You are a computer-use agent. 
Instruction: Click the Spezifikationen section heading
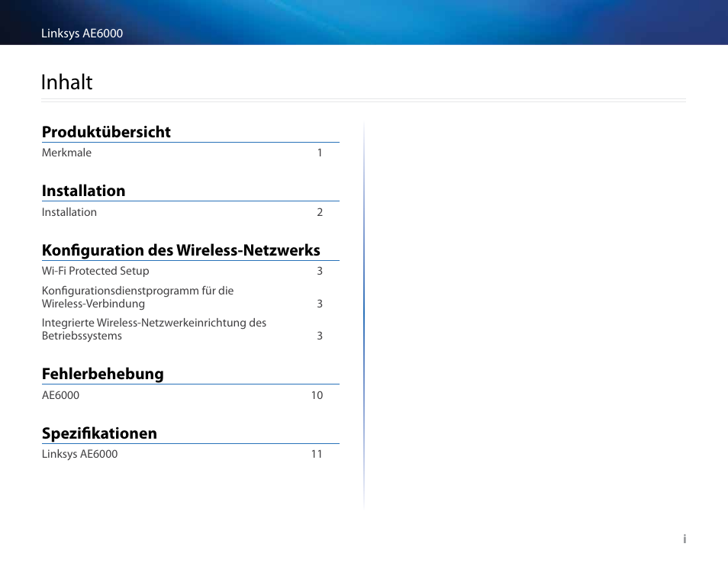click(99, 433)
